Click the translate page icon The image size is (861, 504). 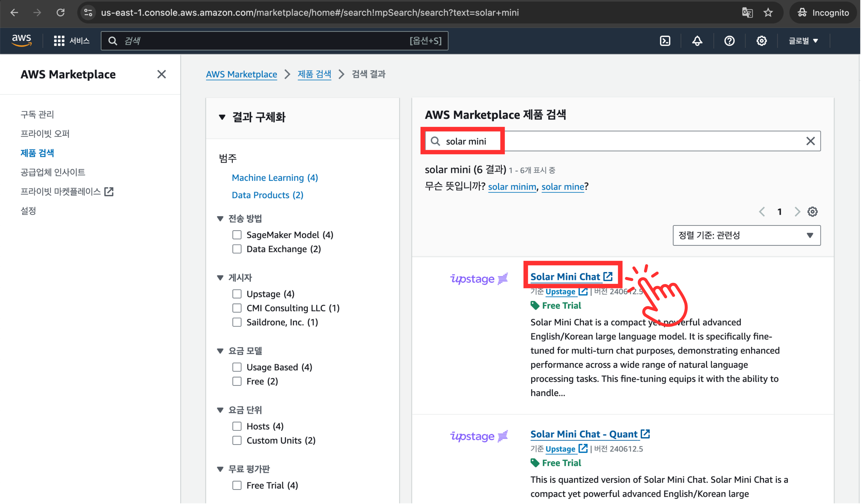[x=747, y=13]
